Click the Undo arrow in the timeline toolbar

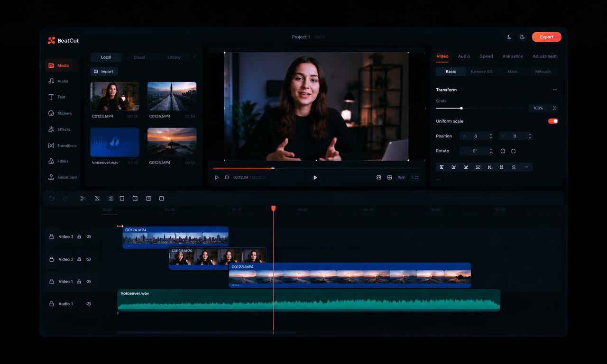(52, 198)
